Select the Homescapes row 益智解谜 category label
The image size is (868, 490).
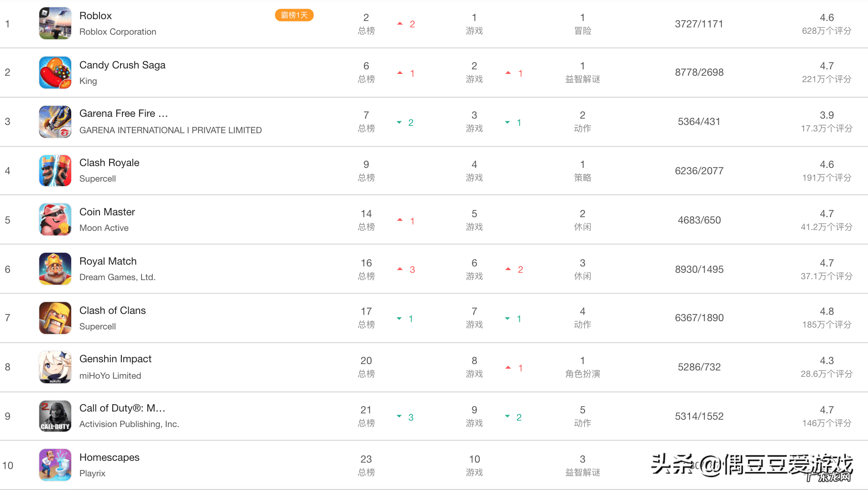582,473
